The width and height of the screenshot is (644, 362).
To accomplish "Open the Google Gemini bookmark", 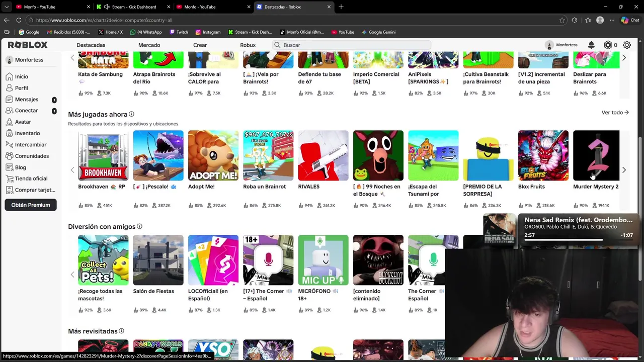I will 378,32.
